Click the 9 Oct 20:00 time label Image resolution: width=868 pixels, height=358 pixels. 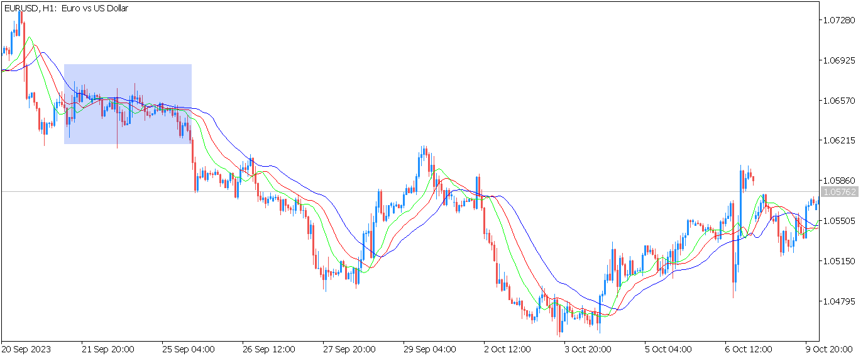click(829, 349)
